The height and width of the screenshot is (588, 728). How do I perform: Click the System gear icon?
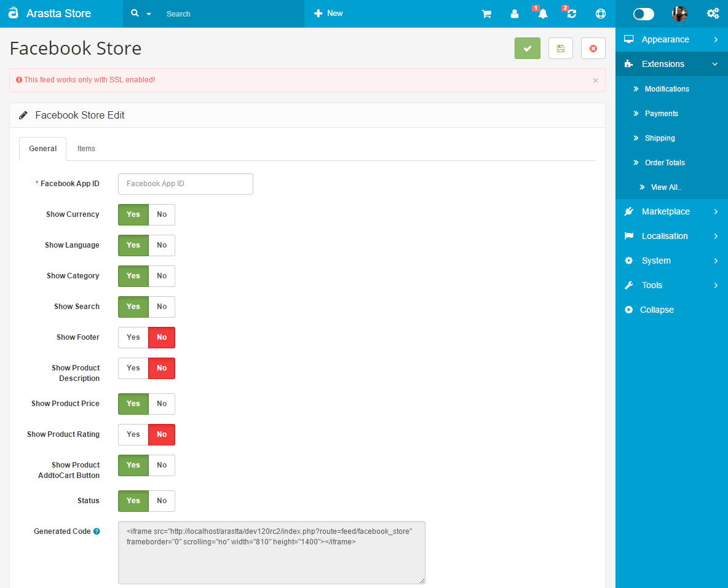(628, 261)
